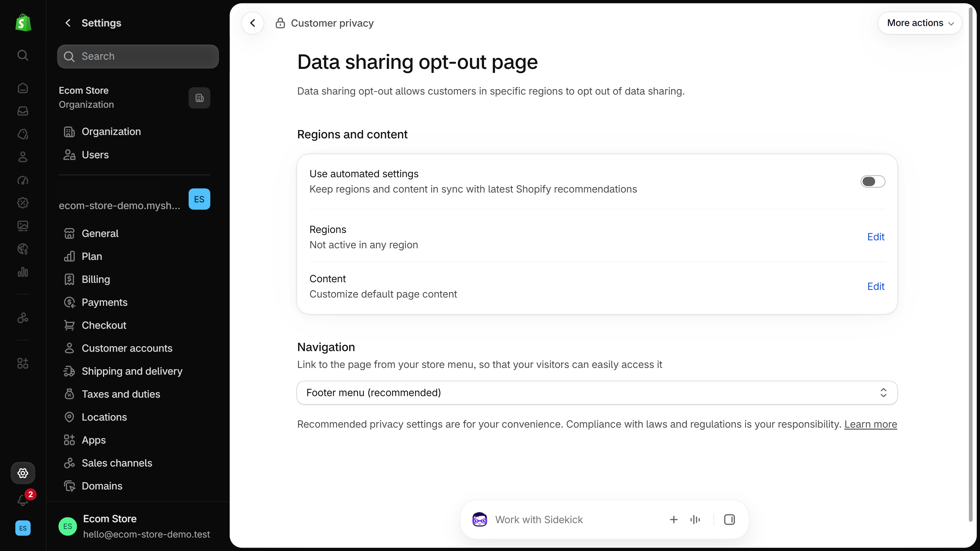Focus the settings Search field
980x551 pixels.
(x=138, y=57)
